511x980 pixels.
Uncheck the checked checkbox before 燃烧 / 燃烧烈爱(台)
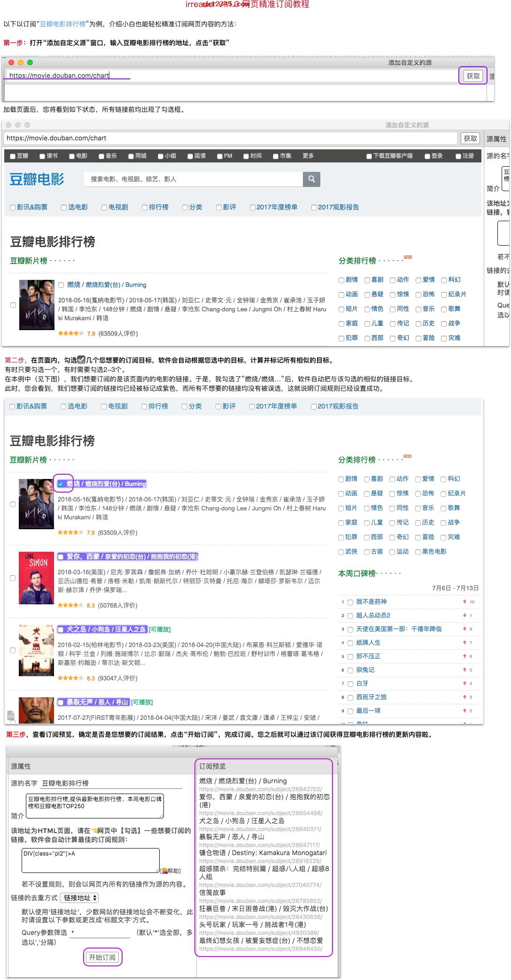pos(61,484)
